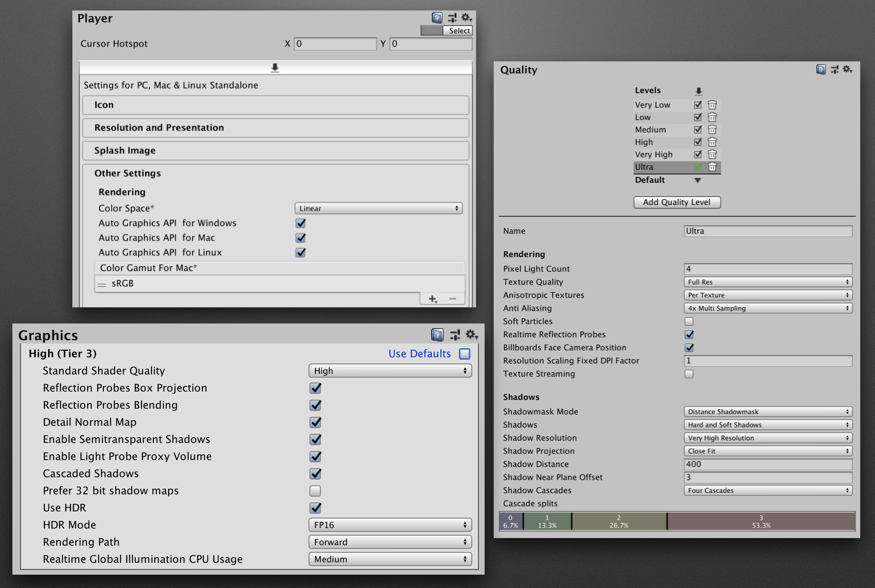Expand the Splash Image section
Image resolution: width=875 pixels, height=588 pixels.
[x=276, y=151]
